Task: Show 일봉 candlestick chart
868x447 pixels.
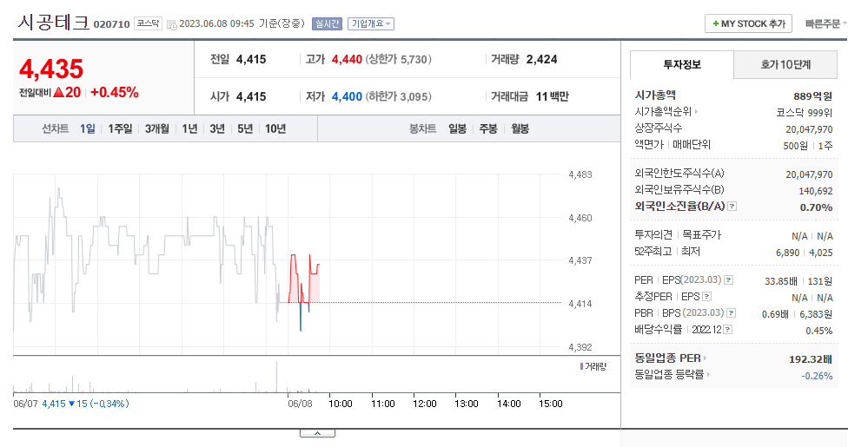Action: pyautogui.click(x=457, y=129)
